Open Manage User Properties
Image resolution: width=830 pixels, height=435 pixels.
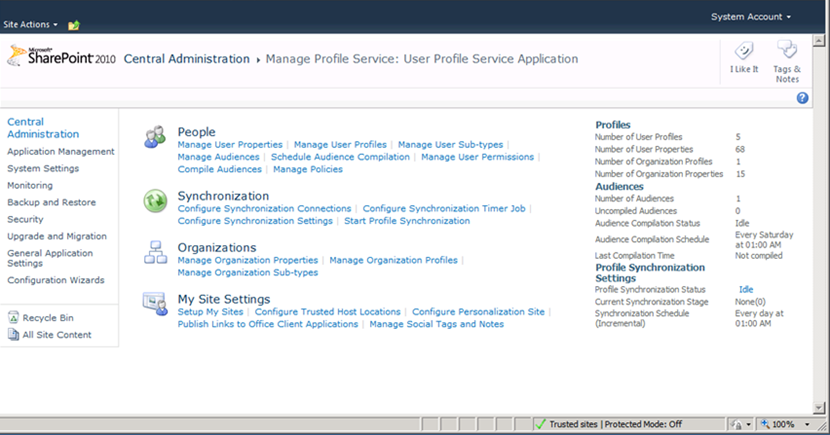click(230, 144)
